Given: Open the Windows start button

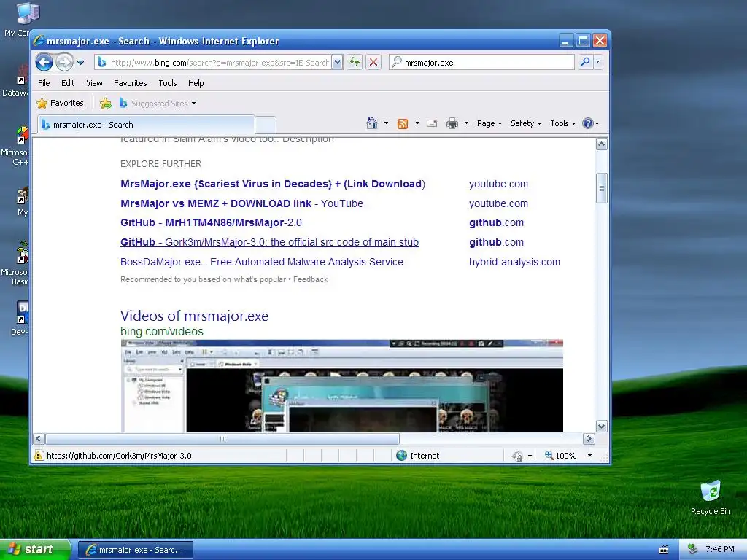Looking at the screenshot, I should pyautogui.click(x=35, y=549).
